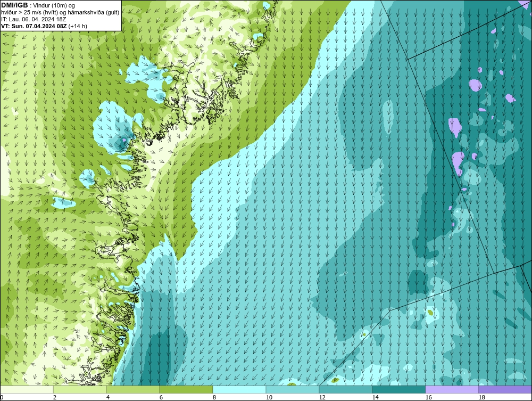The height and width of the screenshot is (401, 532).
Task: Click the 16–18 m/s lavender legend swatch
Action: click(x=452, y=389)
